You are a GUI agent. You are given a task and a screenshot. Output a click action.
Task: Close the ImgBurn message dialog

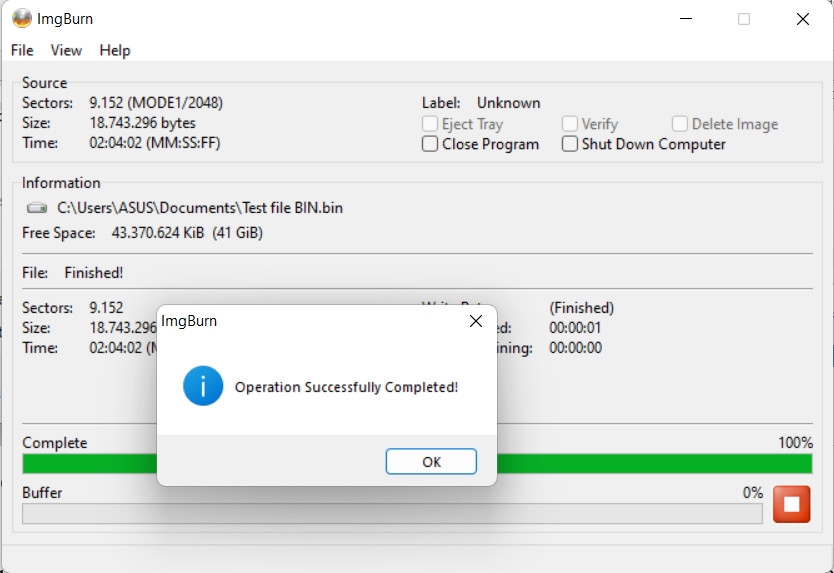tap(476, 321)
